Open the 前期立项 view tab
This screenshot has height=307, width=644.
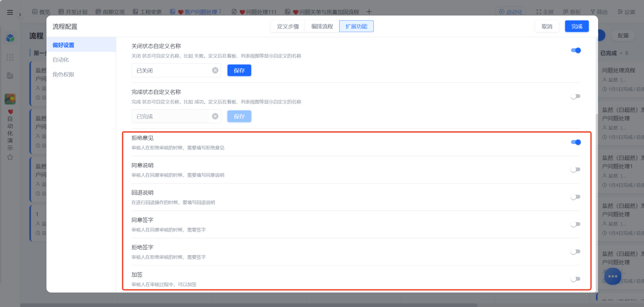(x=110, y=12)
